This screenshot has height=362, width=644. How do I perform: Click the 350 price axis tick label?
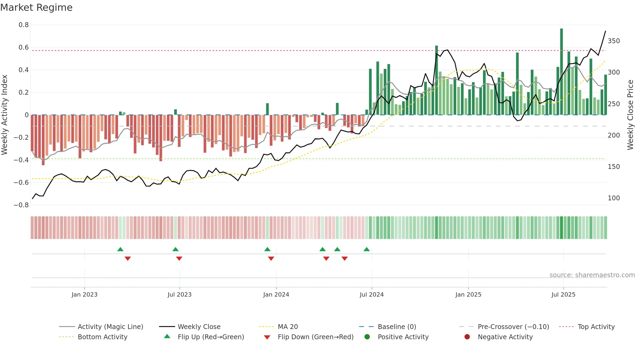click(x=614, y=41)
